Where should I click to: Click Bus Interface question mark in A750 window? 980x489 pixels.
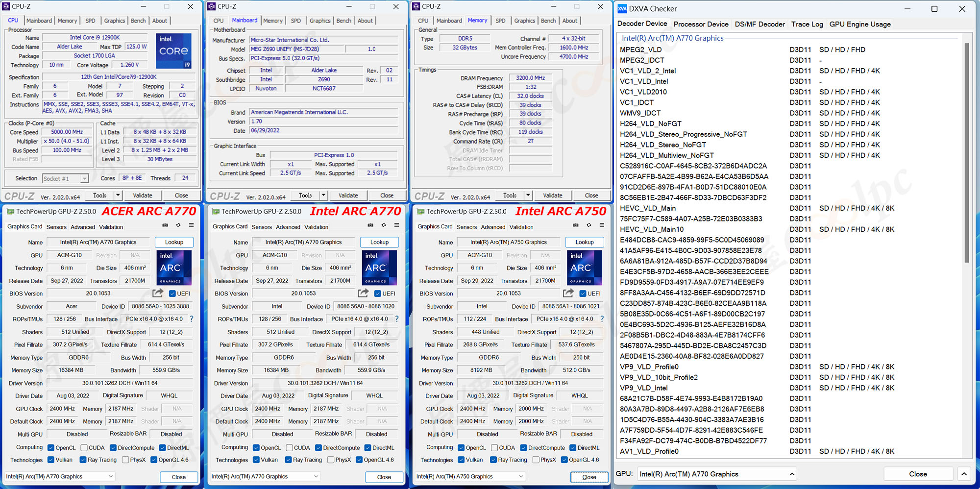[x=602, y=319]
